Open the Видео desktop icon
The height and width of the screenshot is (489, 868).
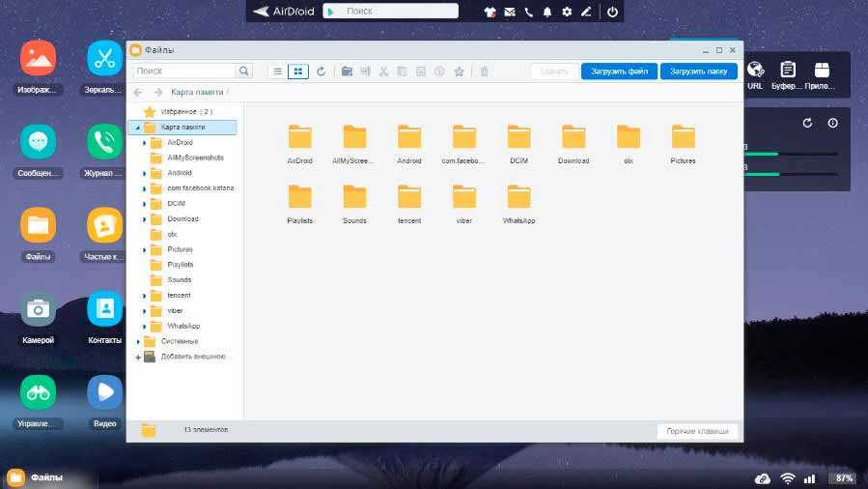click(104, 392)
